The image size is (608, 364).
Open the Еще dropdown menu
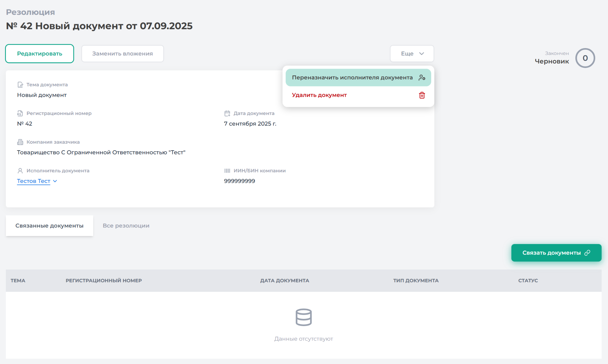(412, 54)
